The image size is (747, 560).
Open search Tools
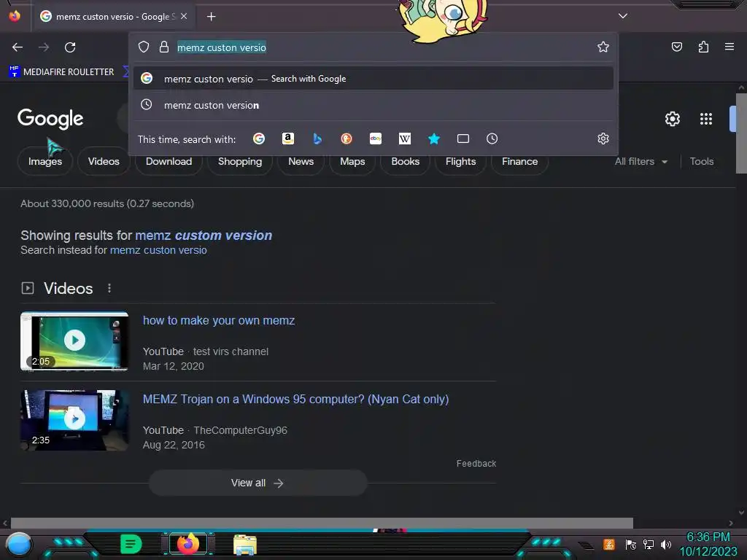point(702,161)
